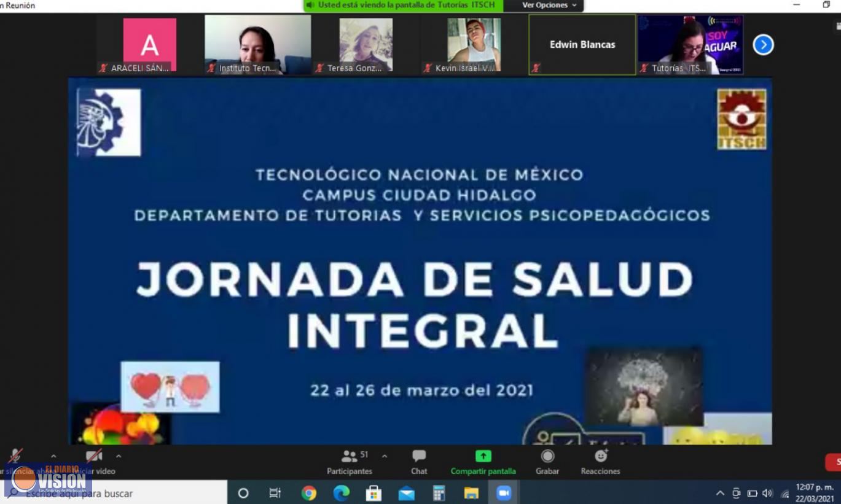Launch Google Chrome from taskbar

[309, 493]
